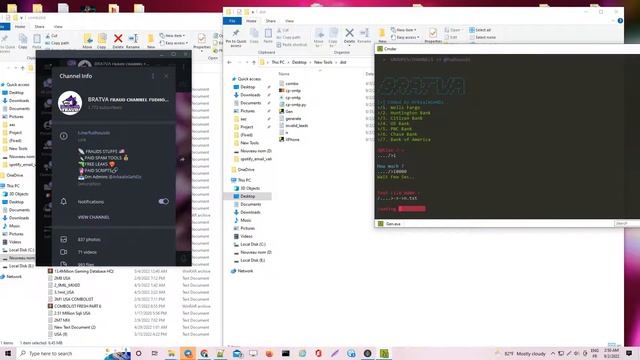This screenshot has width=640, height=360.
Task: Click Paste icon in right Explorer ribbon
Action: (x=268, y=33)
